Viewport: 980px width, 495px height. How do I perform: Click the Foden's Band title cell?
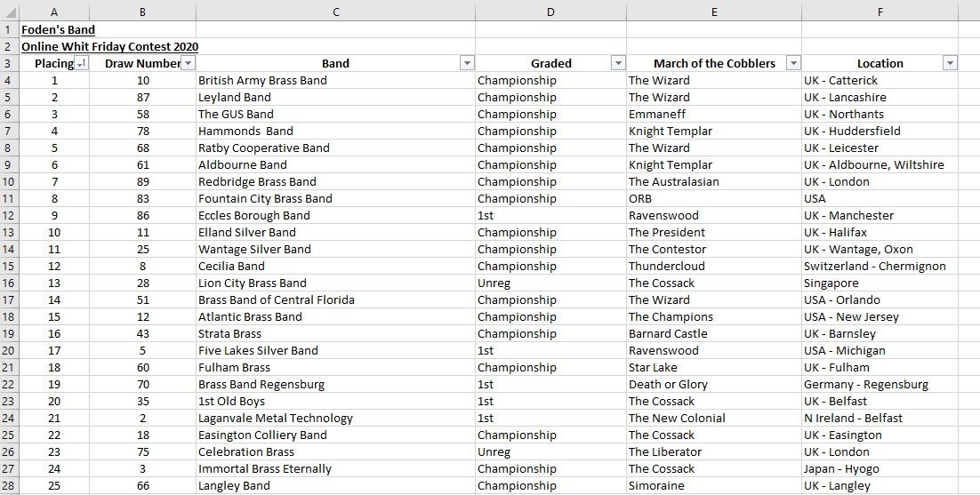point(58,29)
